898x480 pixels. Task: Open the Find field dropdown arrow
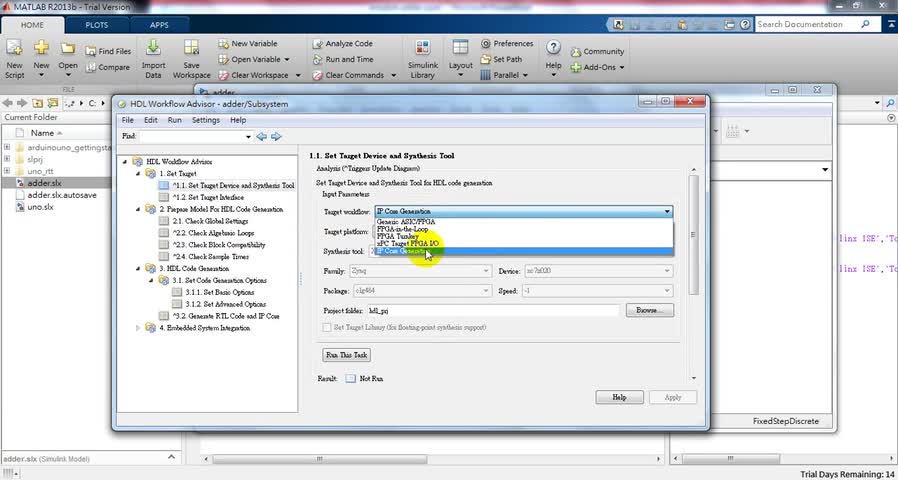pyautogui.click(x=249, y=137)
